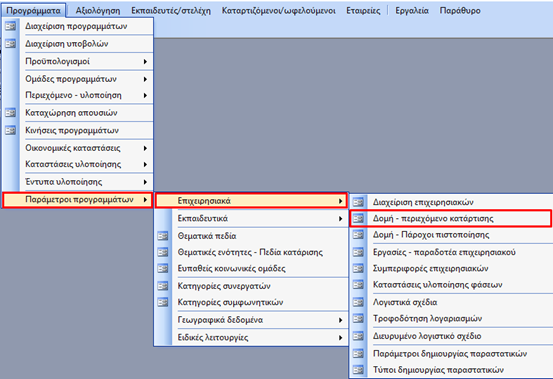Image resolution: width=553 pixels, height=379 pixels.
Task: Click icon beside Συμπεριφορές επιχειρησιακών
Action: click(358, 268)
